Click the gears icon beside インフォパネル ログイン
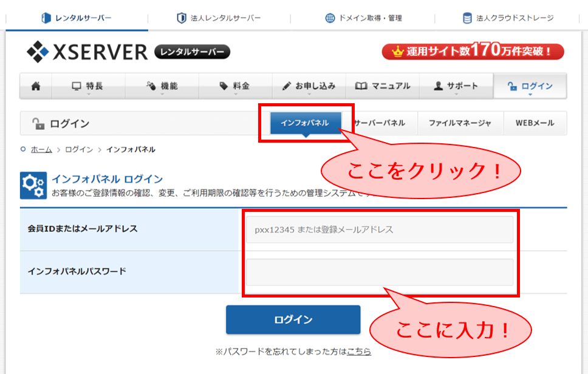Screen dimensions: 588x374 33,186
